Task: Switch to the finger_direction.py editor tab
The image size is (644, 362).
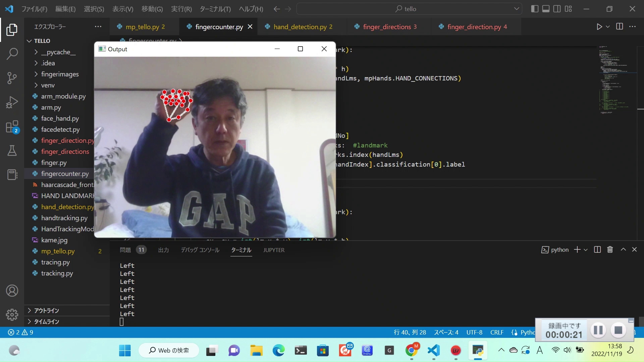Action: click(x=476, y=27)
